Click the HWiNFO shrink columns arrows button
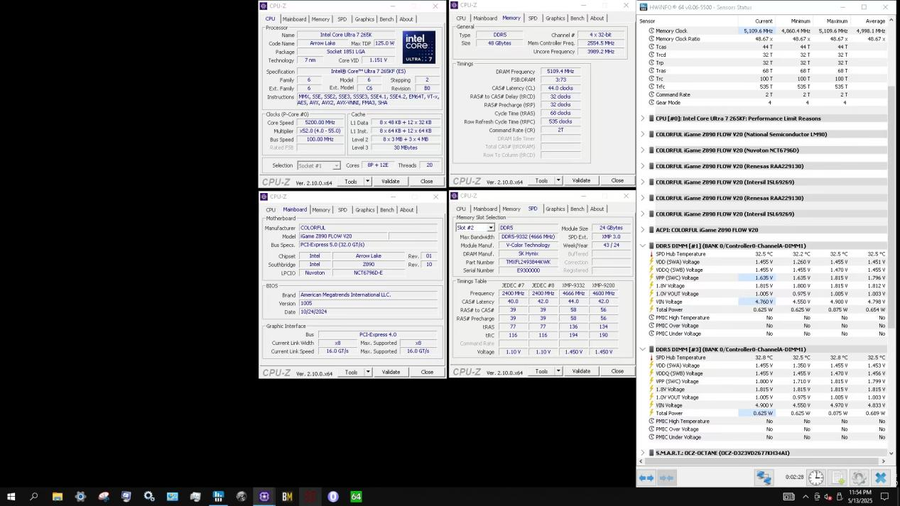Image resolution: width=900 pixels, height=506 pixels. click(x=667, y=477)
